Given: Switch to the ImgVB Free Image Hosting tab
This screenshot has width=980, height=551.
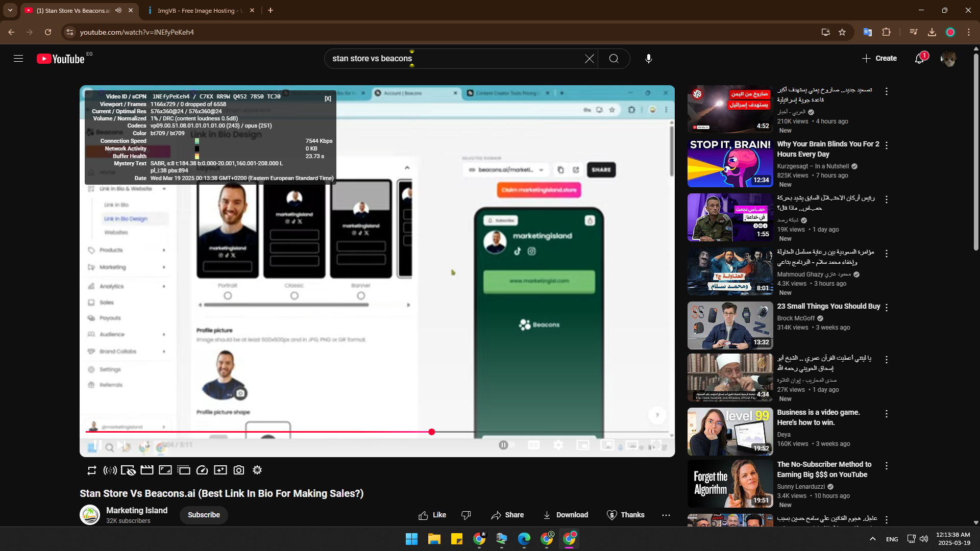Looking at the screenshot, I should point(199,10).
